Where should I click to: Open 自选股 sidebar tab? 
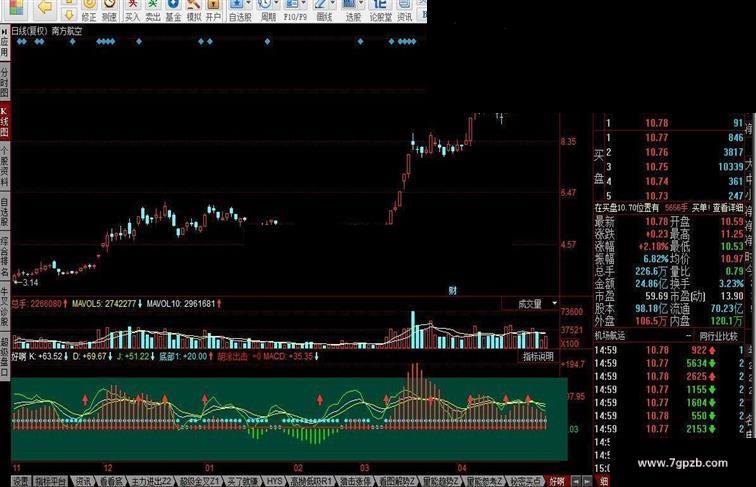point(4,212)
